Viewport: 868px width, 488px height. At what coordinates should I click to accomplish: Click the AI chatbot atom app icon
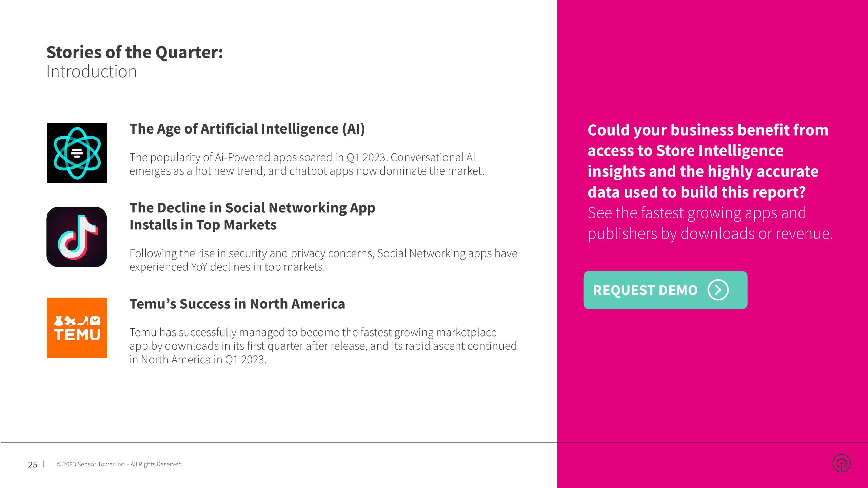[x=77, y=153]
